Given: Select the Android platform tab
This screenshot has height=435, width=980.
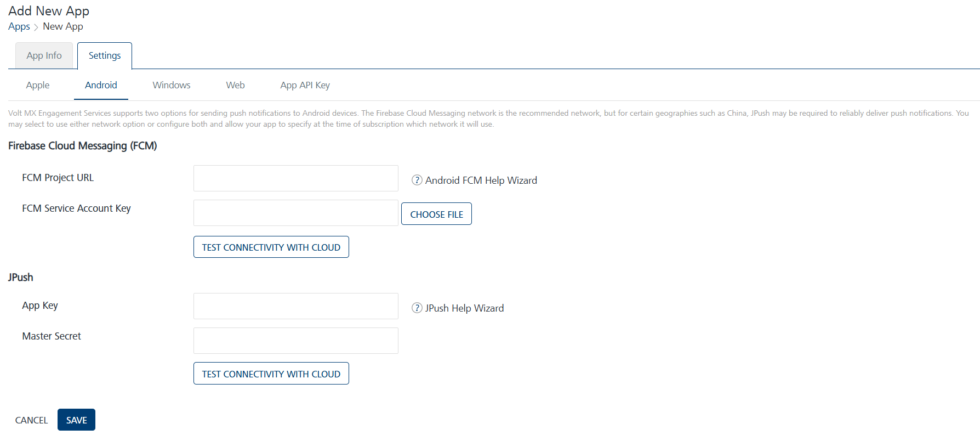Looking at the screenshot, I should (x=101, y=85).
